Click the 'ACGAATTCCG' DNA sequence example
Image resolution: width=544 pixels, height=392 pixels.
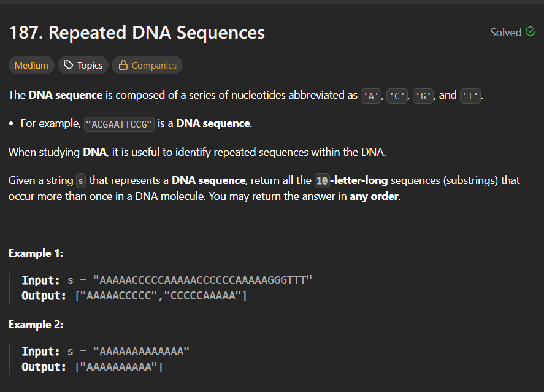tap(119, 124)
